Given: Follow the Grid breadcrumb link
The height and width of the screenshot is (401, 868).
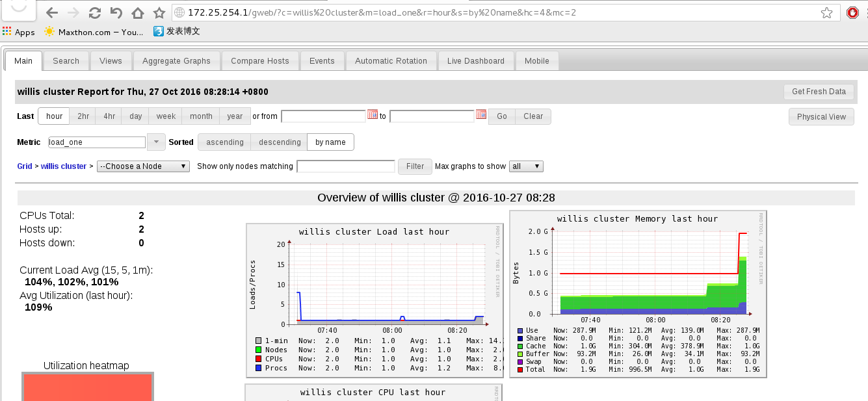Looking at the screenshot, I should (x=25, y=166).
